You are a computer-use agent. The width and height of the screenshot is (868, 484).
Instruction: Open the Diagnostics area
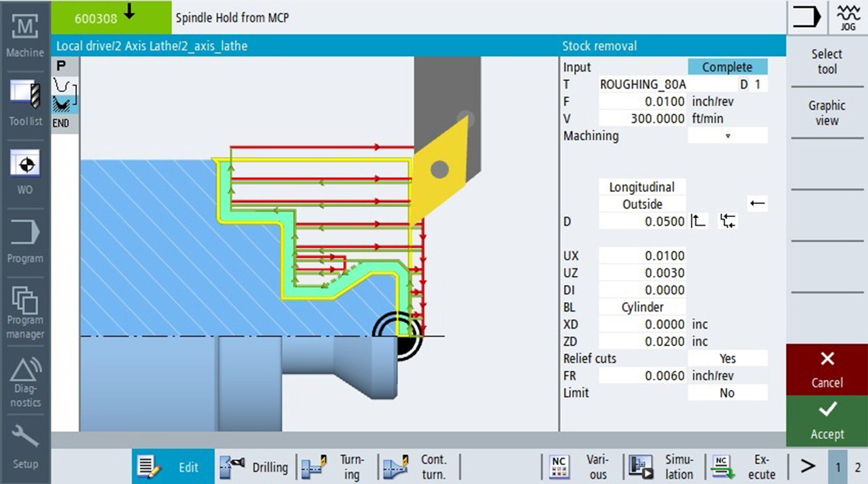tap(25, 382)
